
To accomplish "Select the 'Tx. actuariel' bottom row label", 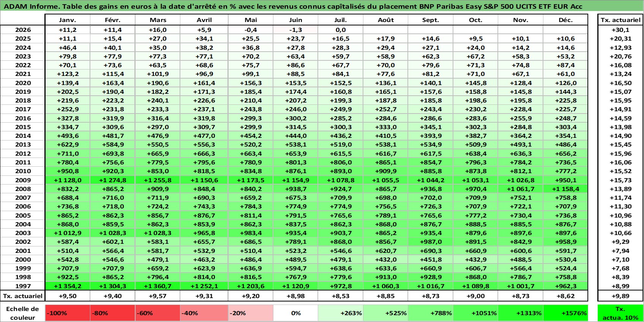I will click(22, 296).
